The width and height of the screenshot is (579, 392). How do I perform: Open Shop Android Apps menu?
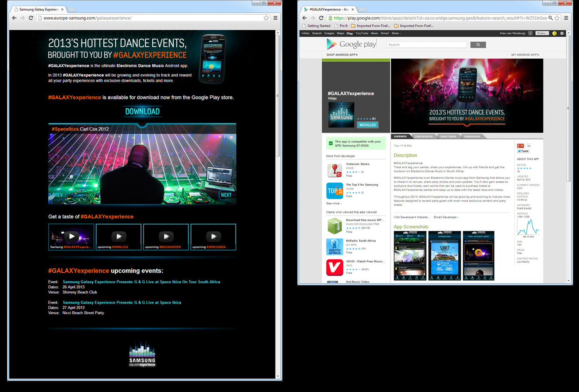[x=342, y=55]
